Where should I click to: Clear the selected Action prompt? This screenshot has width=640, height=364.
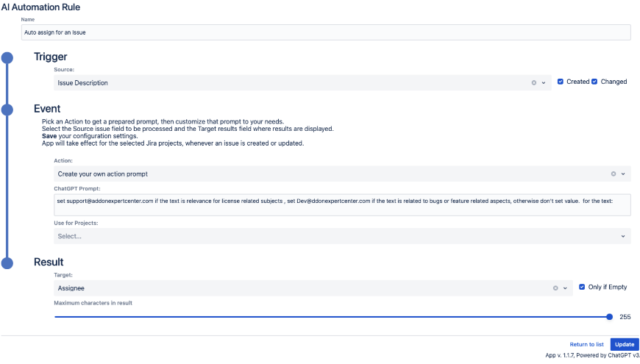point(614,174)
